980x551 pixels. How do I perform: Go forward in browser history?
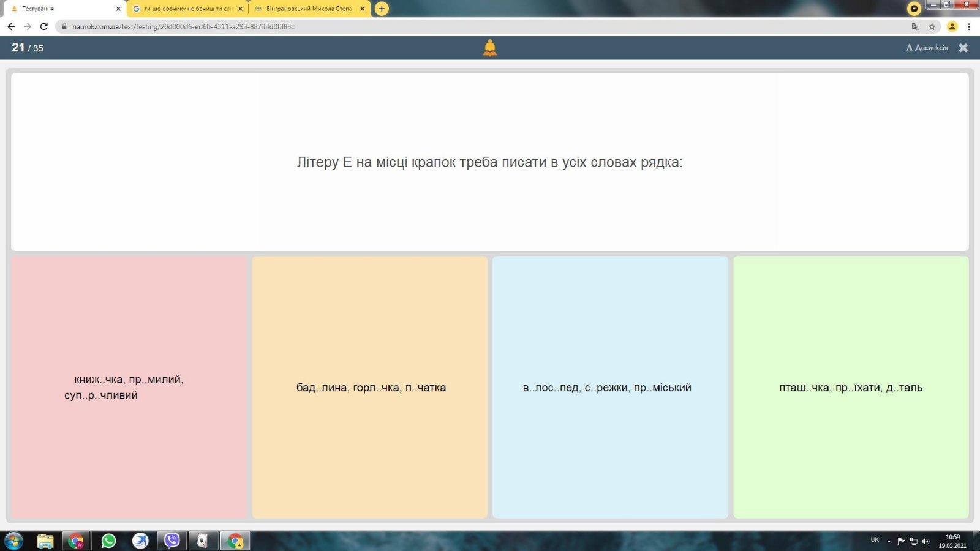[28, 26]
